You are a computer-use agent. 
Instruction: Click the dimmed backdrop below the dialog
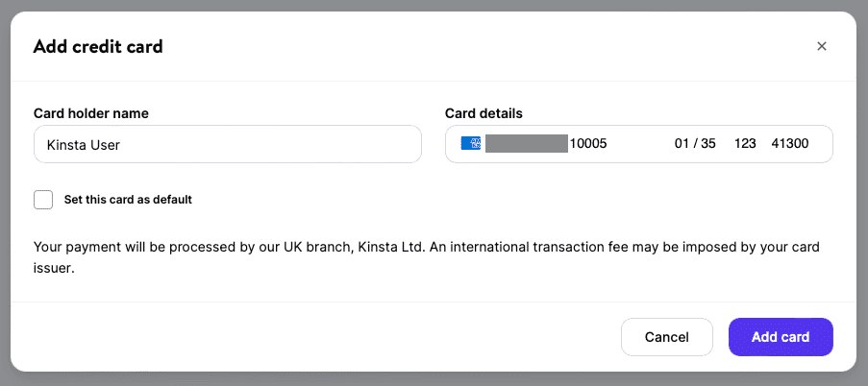click(x=433, y=379)
